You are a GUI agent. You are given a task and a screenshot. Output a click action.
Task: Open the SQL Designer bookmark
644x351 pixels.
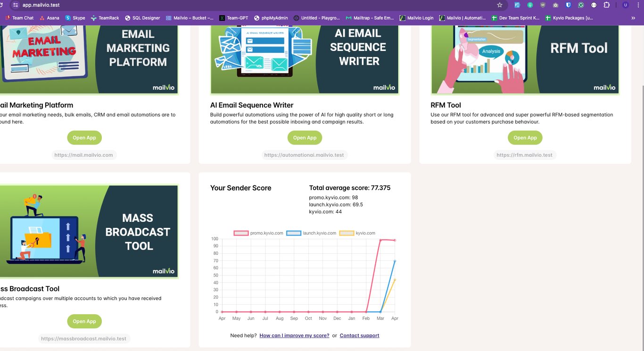point(142,18)
